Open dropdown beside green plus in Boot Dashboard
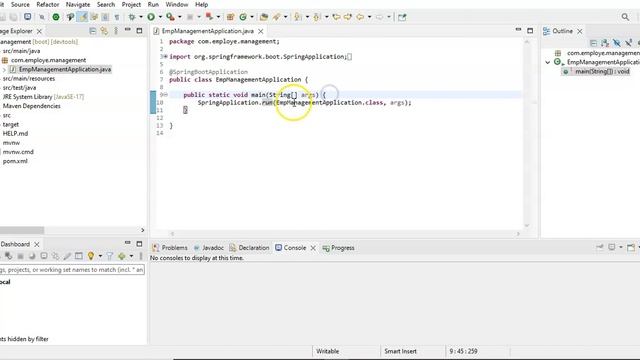The image size is (640, 360). (131, 256)
